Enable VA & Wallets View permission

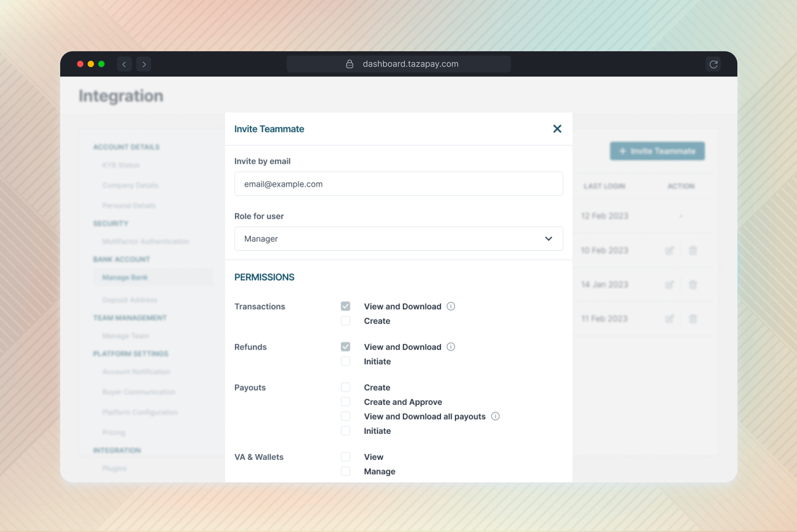[345, 457]
